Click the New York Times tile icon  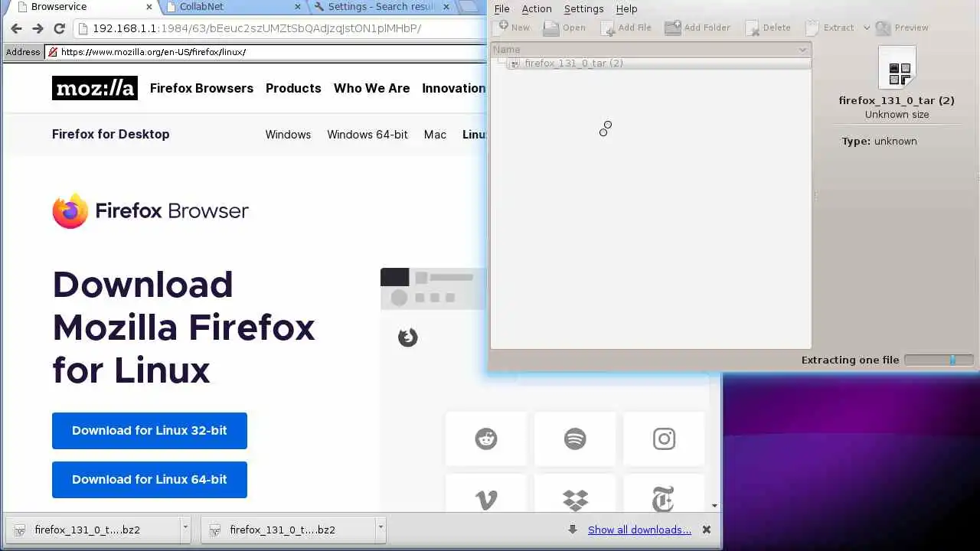[x=663, y=500]
